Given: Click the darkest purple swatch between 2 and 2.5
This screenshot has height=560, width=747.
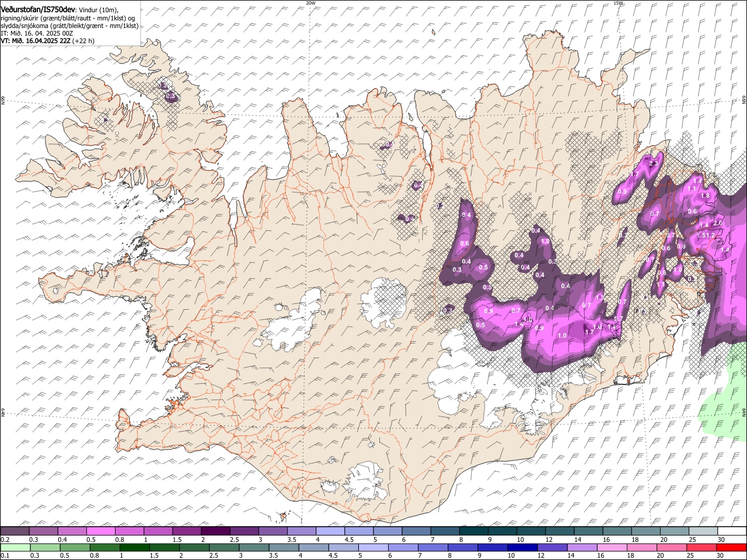Looking at the screenshot, I should pos(215,531).
